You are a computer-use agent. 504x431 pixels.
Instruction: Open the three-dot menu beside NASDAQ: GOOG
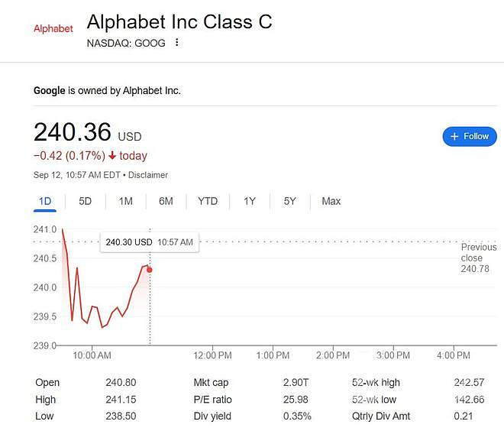(x=177, y=43)
